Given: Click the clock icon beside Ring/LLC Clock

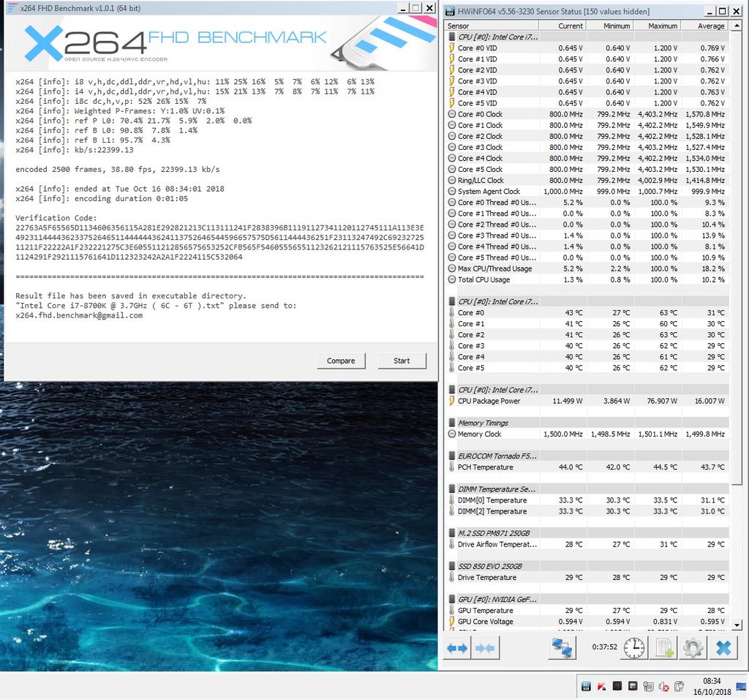Looking at the screenshot, I should click(451, 180).
